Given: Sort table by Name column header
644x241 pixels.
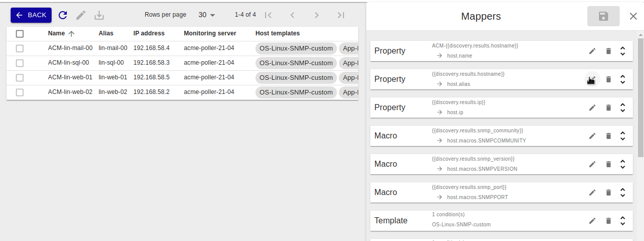Looking at the screenshot, I should click(x=56, y=33).
